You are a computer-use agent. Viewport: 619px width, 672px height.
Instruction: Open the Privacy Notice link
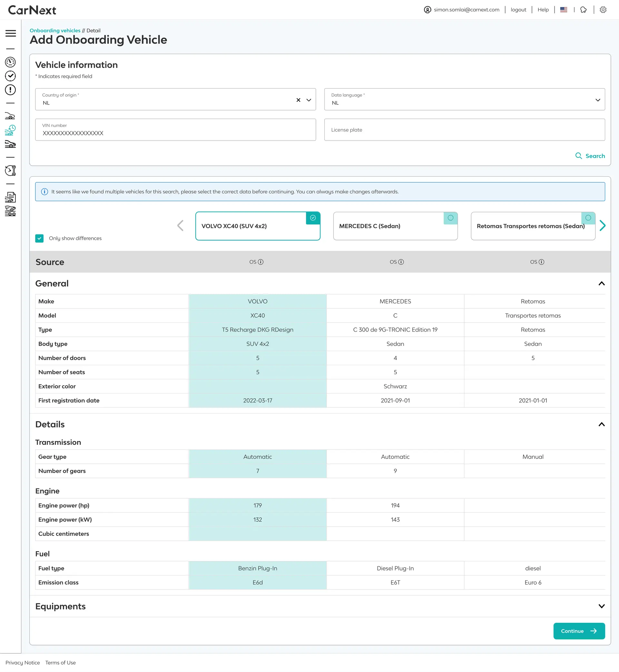coord(23,663)
